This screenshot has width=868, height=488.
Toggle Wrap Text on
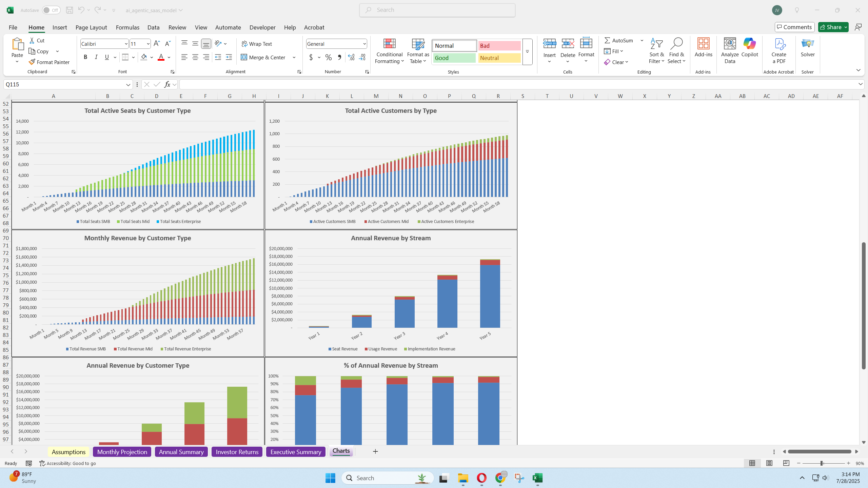click(x=257, y=44)
